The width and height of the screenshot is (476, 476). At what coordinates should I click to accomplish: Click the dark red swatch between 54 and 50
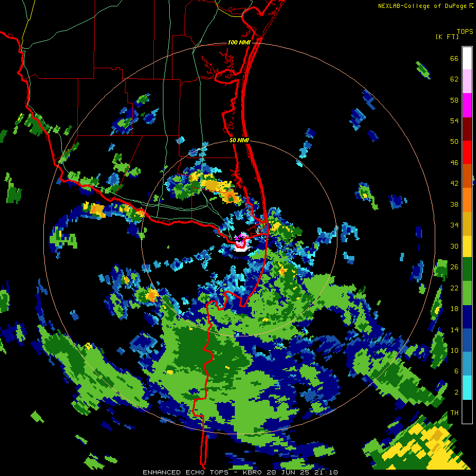pyautogui.click(x=467, y=129)
